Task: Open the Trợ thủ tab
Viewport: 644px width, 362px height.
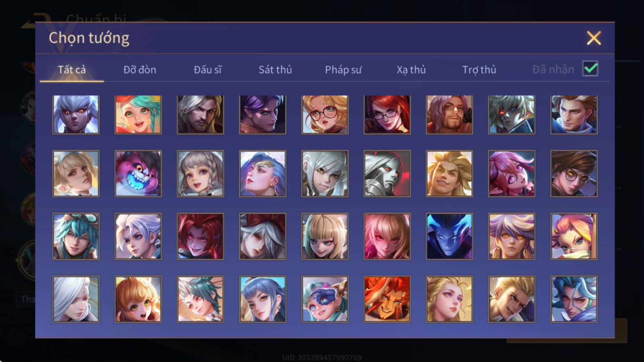Action: point(479,70)
